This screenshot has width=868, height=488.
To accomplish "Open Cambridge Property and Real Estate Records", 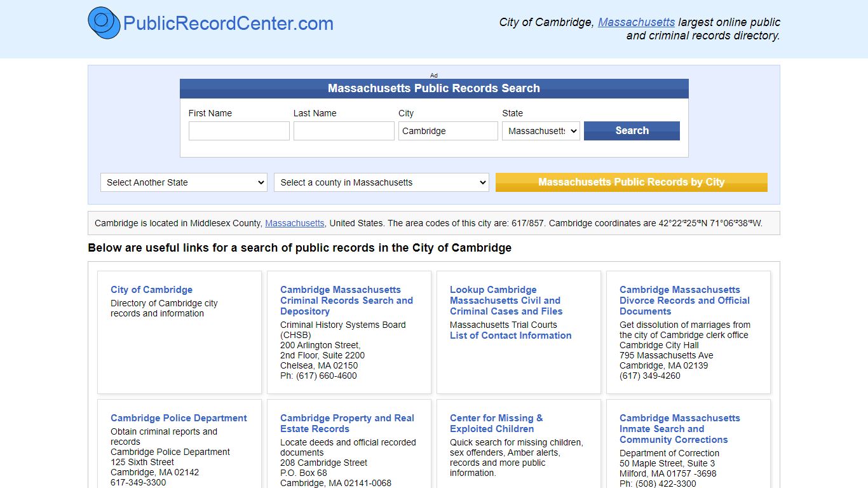I will pyautogui.click(x=347, y=423).
